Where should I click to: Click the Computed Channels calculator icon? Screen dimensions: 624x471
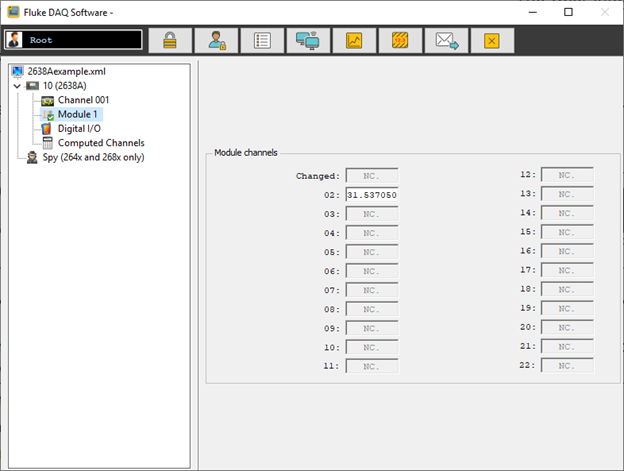48,143
